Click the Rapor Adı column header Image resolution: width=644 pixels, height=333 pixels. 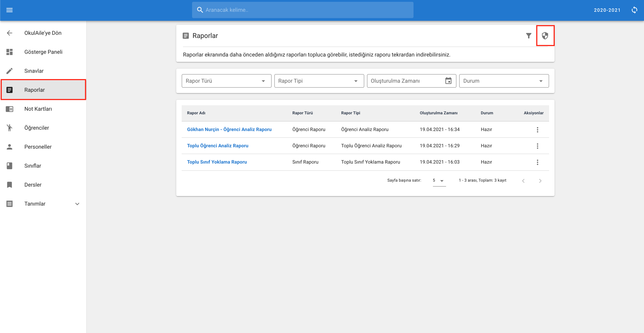click(x=196, y=113)
